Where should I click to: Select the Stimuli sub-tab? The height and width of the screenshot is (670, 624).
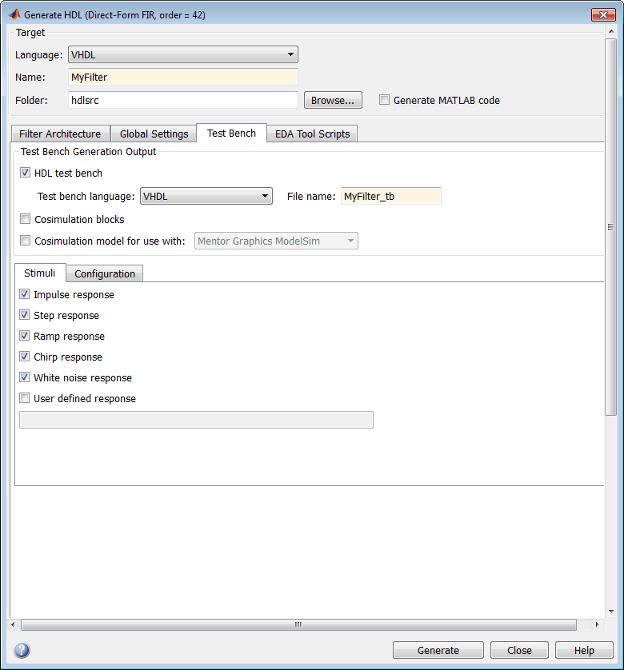(x=40, y=273)
